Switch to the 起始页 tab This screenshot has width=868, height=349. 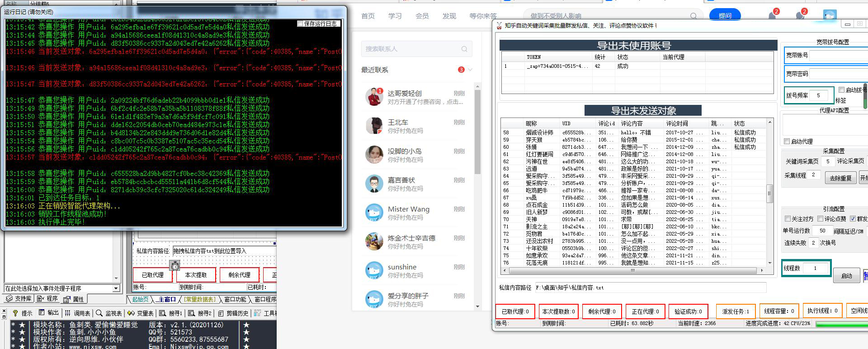140,299
